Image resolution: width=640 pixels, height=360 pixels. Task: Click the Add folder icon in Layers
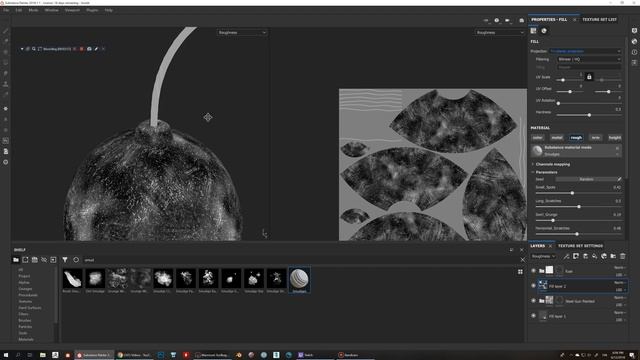613,256
